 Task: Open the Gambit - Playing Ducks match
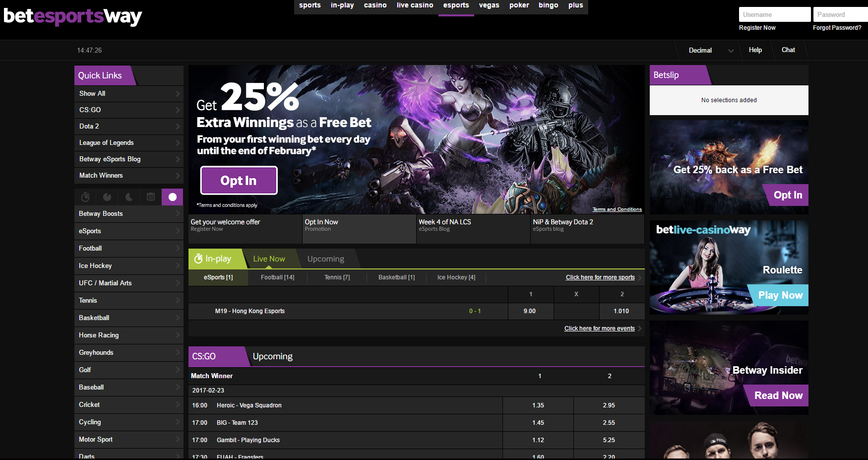(248, 440)
